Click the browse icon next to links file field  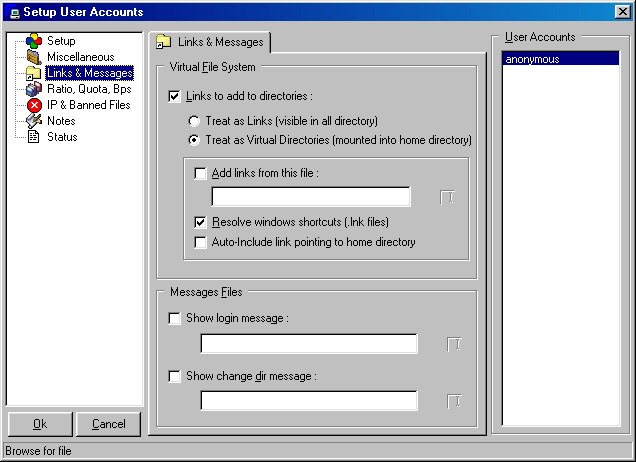[x=448, y=197]
